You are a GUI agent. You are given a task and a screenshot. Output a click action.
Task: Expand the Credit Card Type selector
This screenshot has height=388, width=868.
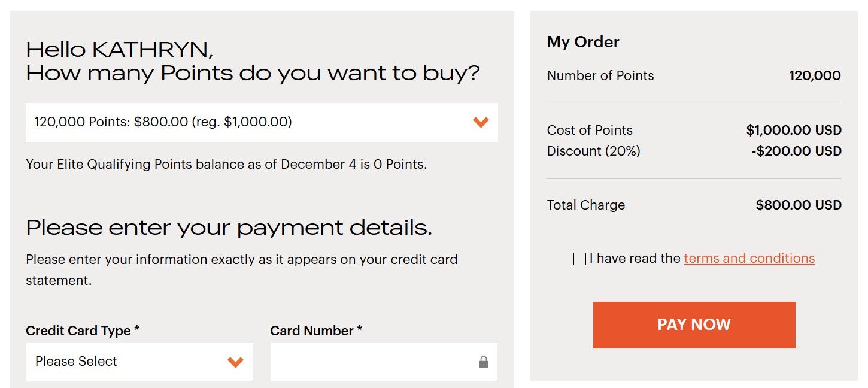[139, 362]
